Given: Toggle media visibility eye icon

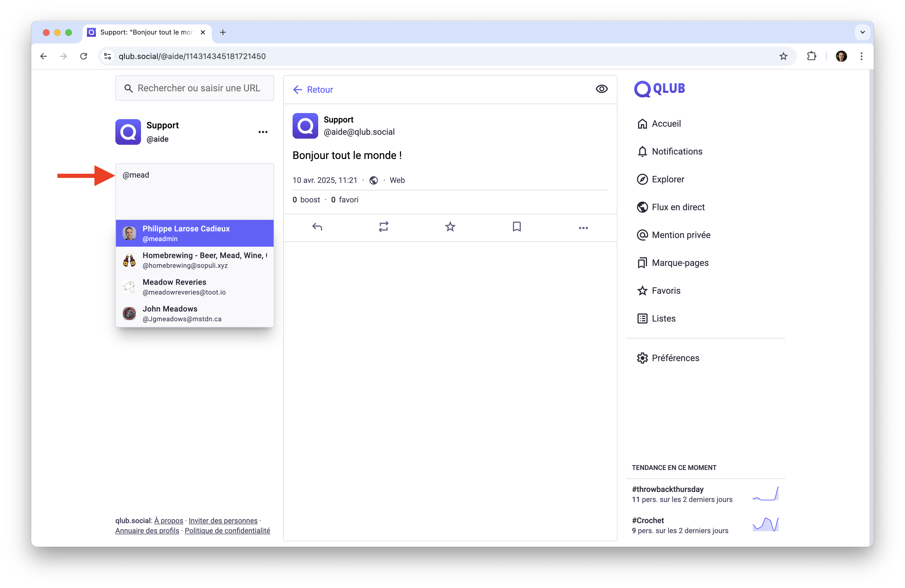Looking at the screenshot, I should tap(602, 89).
